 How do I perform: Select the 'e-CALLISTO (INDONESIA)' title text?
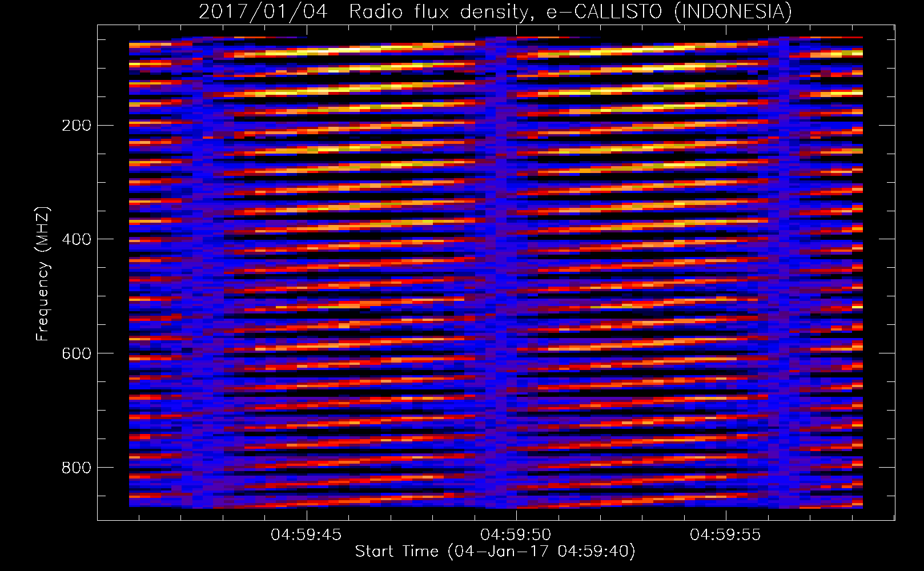point(669,11)
